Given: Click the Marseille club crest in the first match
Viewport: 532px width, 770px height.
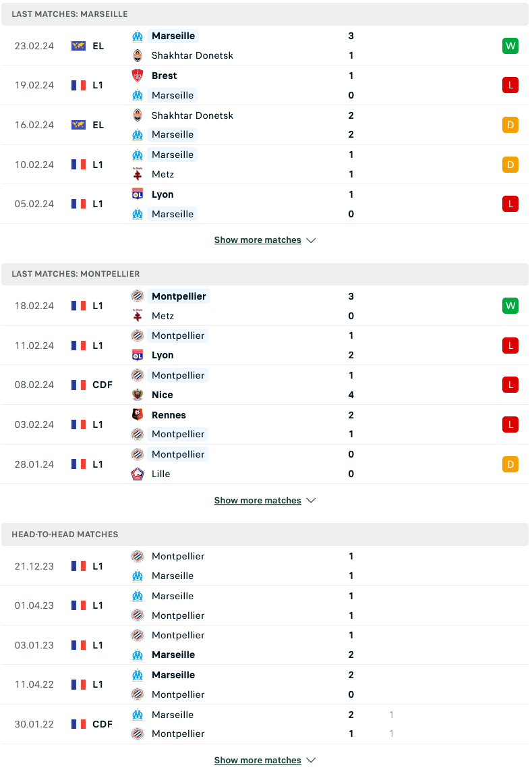Looking at the screenshot, I should click(139, 36).
